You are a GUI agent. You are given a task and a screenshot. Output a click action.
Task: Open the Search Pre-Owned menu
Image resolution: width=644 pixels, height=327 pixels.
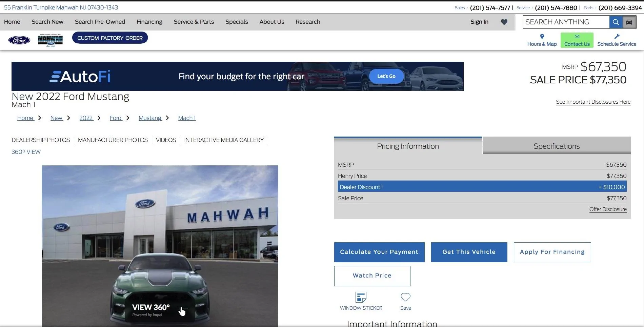click(100, 22)
